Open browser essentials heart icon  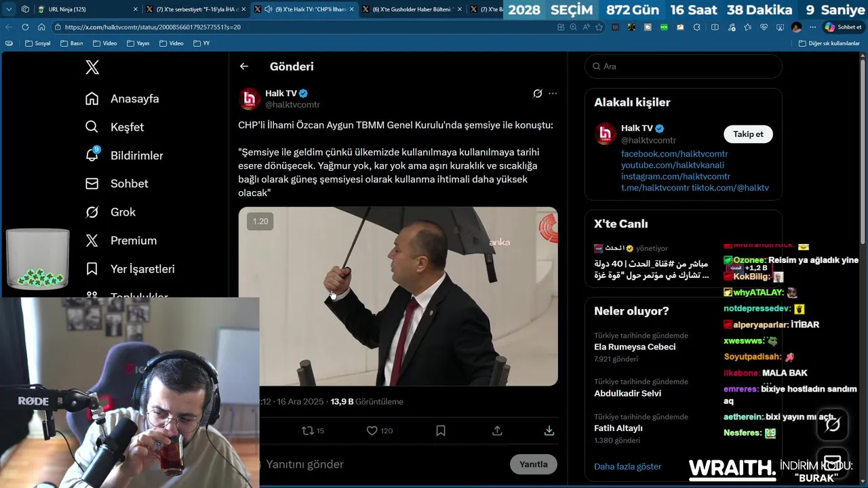click(x=764, y=27)
